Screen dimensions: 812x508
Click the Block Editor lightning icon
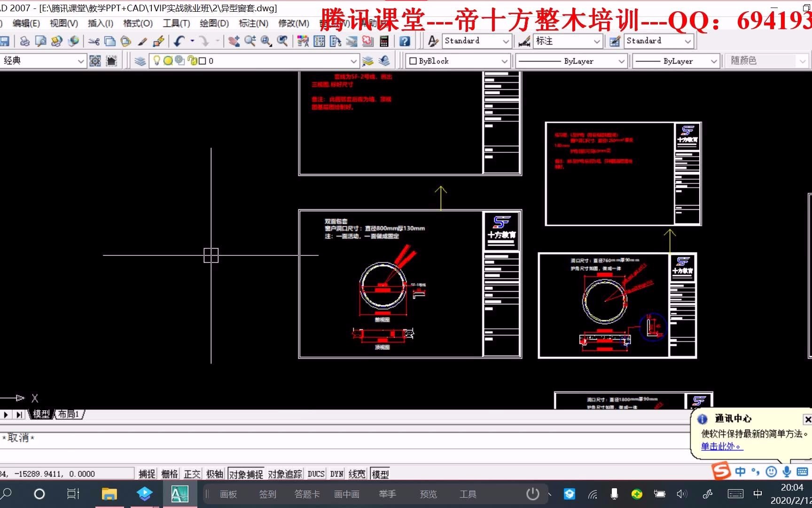[x=158, y=41]
